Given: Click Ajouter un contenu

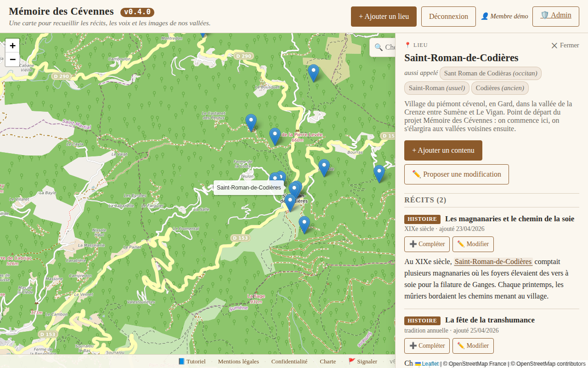Looking at the screenshot, I should click(x=443, y=150).
